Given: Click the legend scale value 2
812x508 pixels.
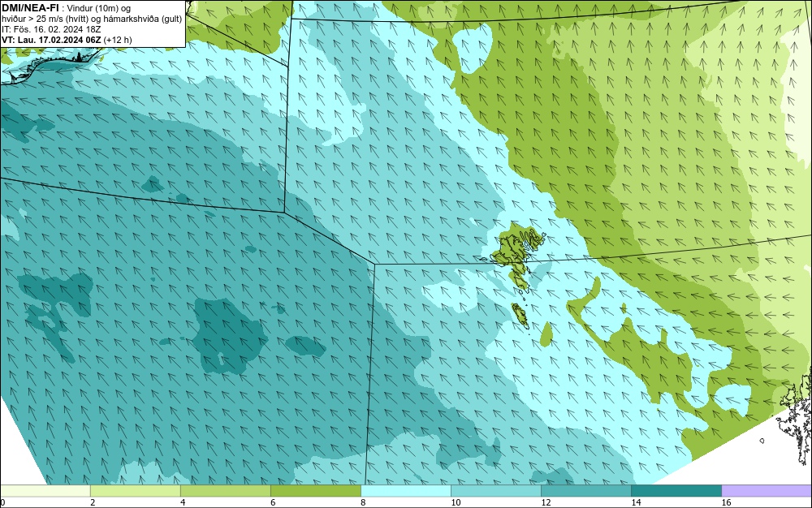Looking at the screenshot, I should (x=93, y=502).
